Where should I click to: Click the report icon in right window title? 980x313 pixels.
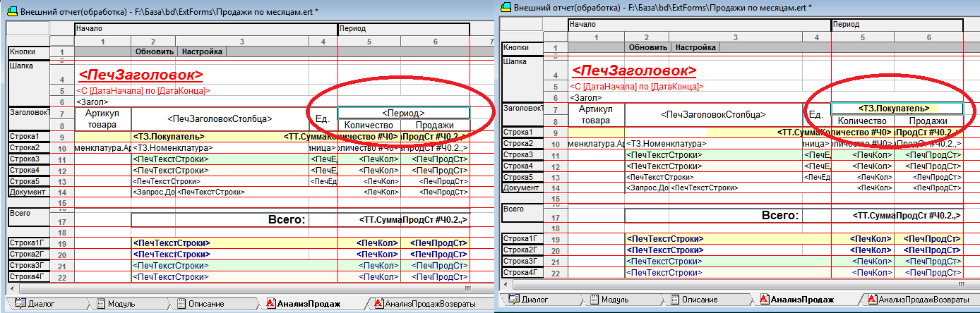pos(506,6)
